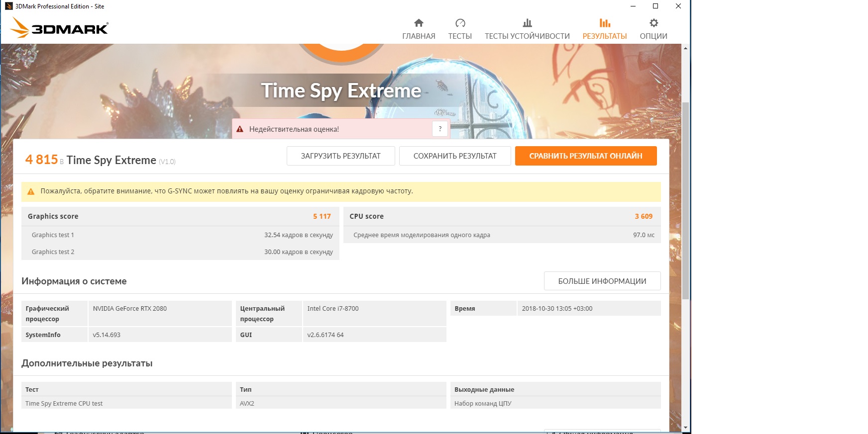Click the SystemInfo version v5.14.693
Image resolution: width=868 pixels, height=434 pixels.
[x=107, y=335]
